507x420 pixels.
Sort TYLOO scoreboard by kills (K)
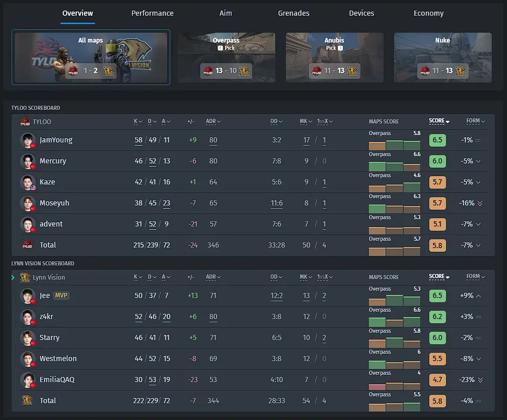click(x=138, y=121)
